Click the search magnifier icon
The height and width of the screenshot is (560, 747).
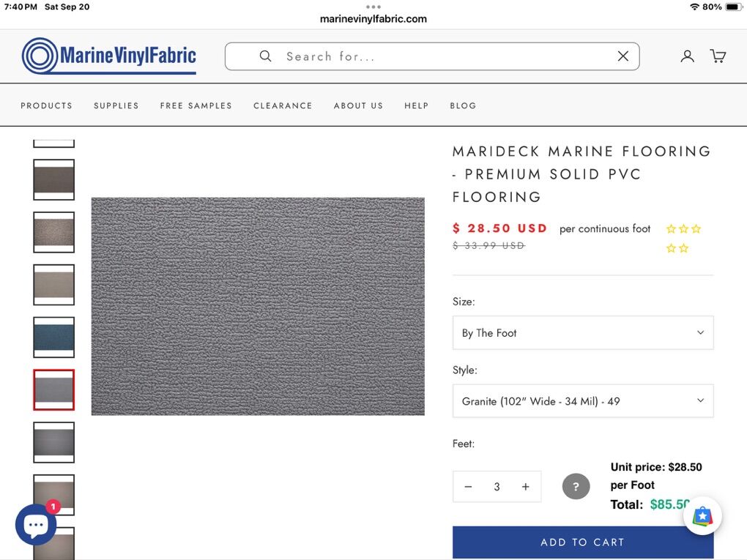tap(265, 56)
